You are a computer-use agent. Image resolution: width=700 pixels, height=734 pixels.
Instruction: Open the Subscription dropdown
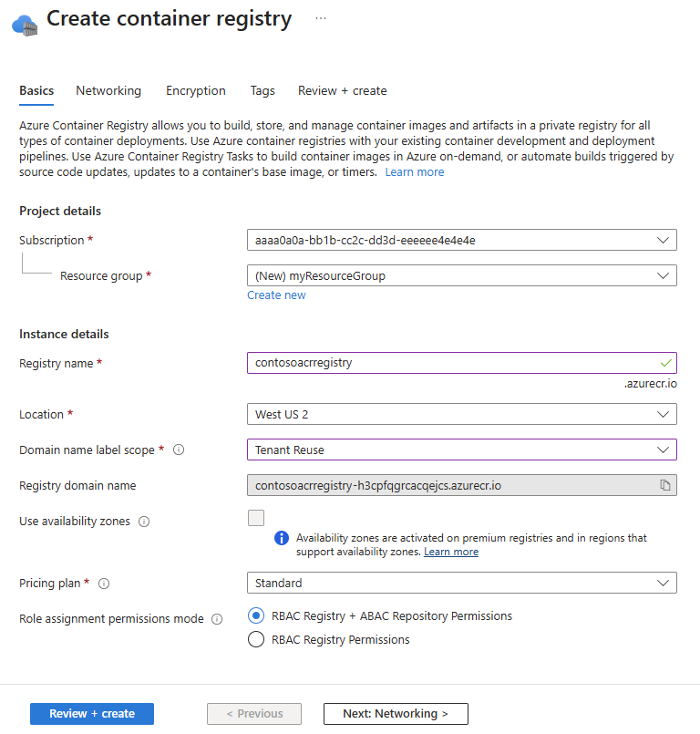pyautogui.click(x=461, y=240)
